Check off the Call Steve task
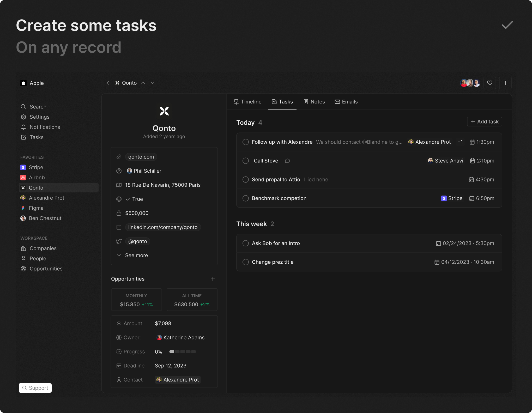 click(245, 161)
